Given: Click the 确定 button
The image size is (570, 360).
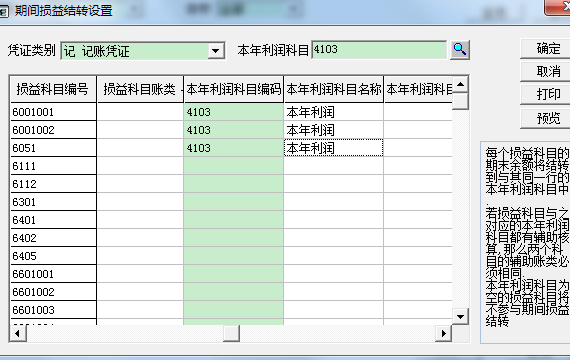Looking at the screenshot, I should 546,48.
